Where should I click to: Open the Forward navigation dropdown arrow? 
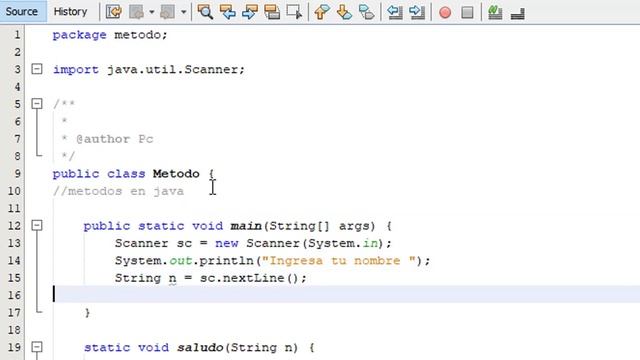click(x=184, y=12)
